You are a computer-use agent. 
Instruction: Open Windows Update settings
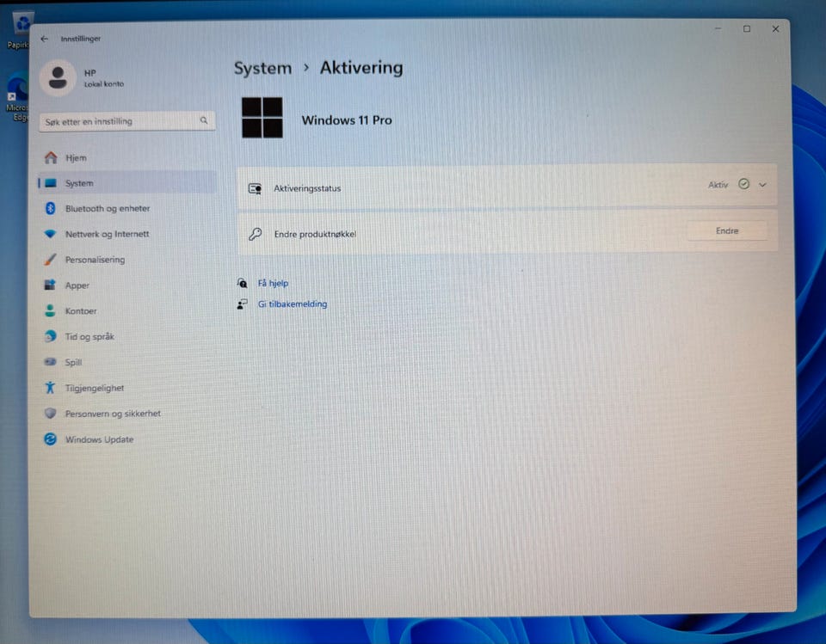[127, 439]
